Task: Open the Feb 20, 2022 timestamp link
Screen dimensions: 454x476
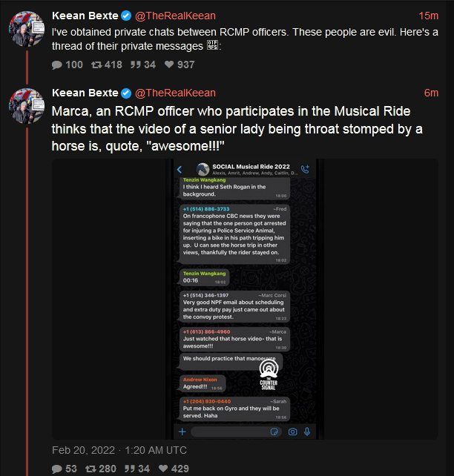Action: pyautogui.click(x=119, y=450)
